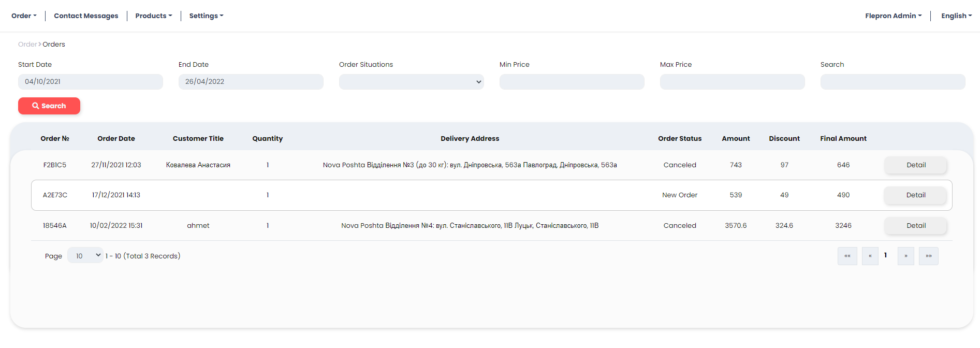Screen dimensions: 980x348
Task: Select order number A2E73C
Action: (55, 195)
